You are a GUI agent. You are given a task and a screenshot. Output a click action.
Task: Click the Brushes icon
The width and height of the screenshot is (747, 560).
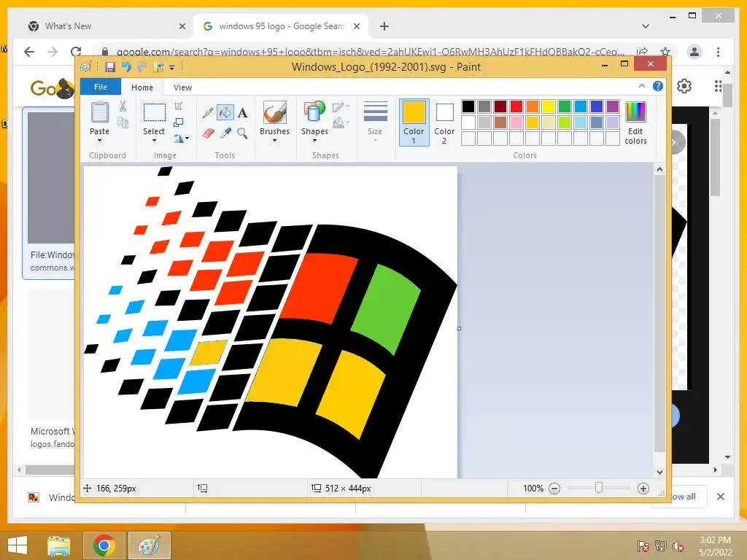tap(274, 113)
